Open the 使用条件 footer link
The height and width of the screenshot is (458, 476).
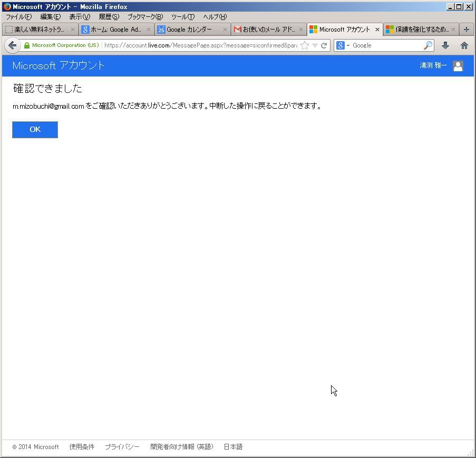coord(82,447)
